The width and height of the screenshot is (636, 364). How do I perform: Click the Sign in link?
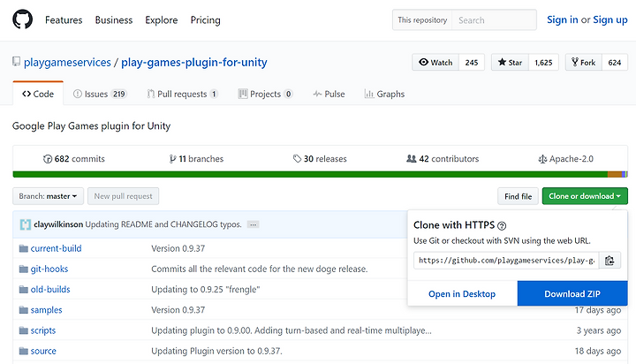pyautogui.click(x=562, y=19)
